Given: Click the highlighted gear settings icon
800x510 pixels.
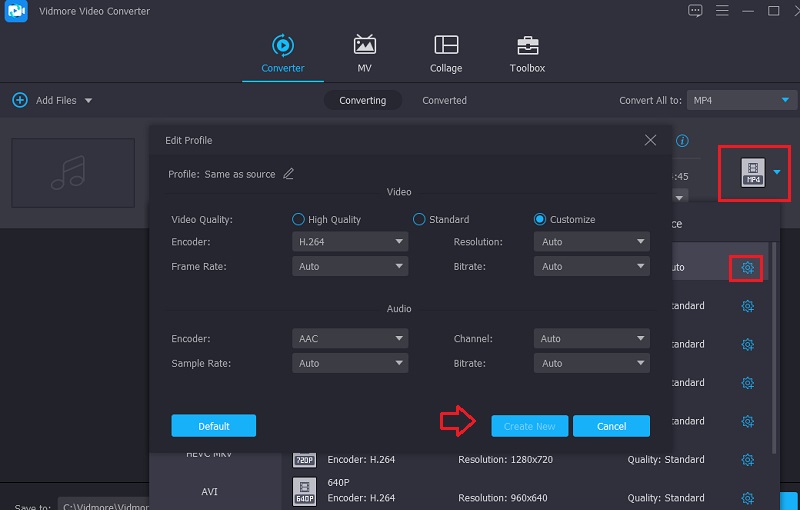Looking at the screenshot, I should [746, 268].
